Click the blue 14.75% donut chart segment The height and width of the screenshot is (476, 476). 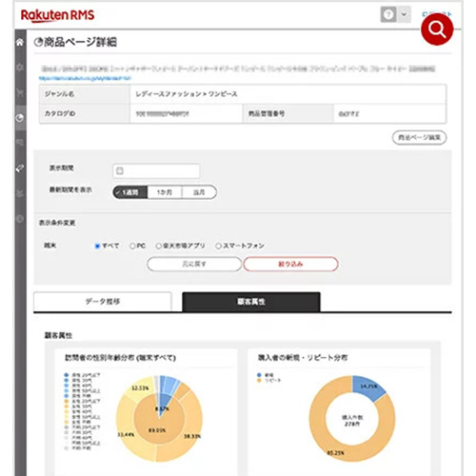[x=368, y=387]
